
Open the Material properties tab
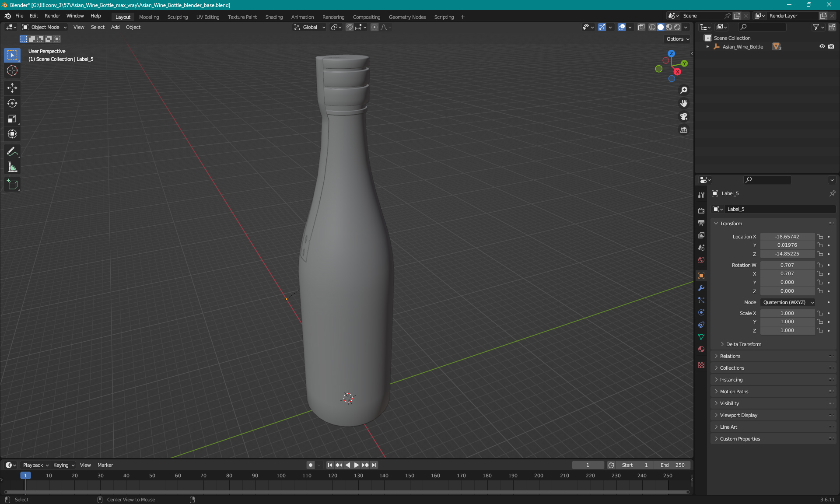tap(701, 349)
